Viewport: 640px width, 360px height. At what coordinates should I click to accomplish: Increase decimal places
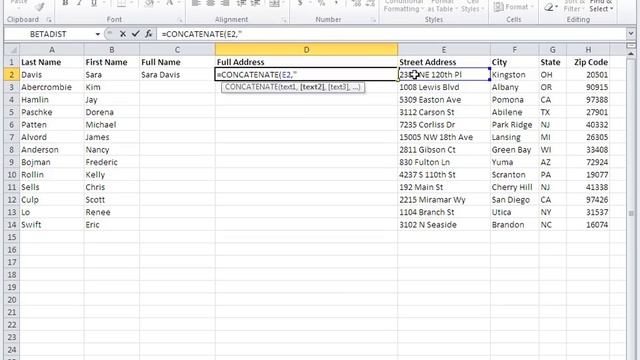click(356, 3)
